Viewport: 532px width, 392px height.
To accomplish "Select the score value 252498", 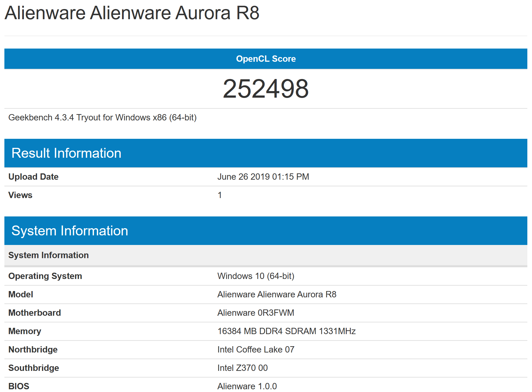I will 266,89.
